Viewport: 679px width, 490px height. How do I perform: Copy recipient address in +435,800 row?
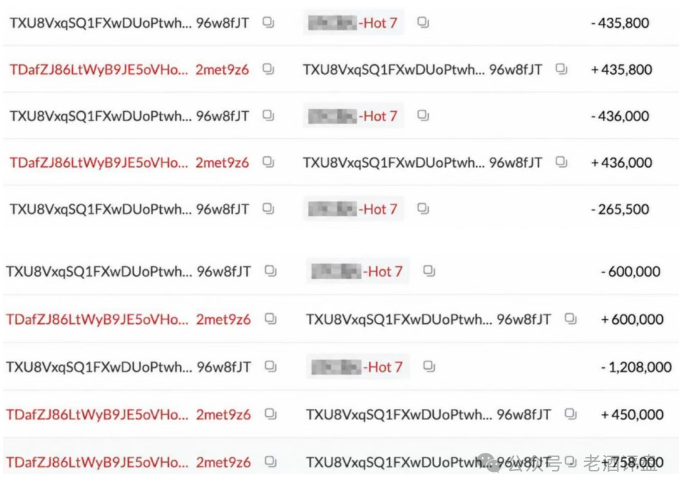click(562, 69)
